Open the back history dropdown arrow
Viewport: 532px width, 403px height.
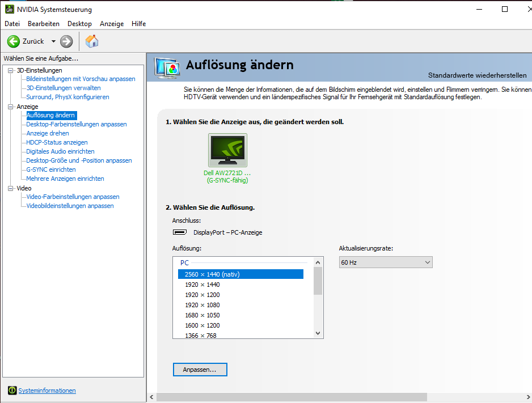[53, 41]
